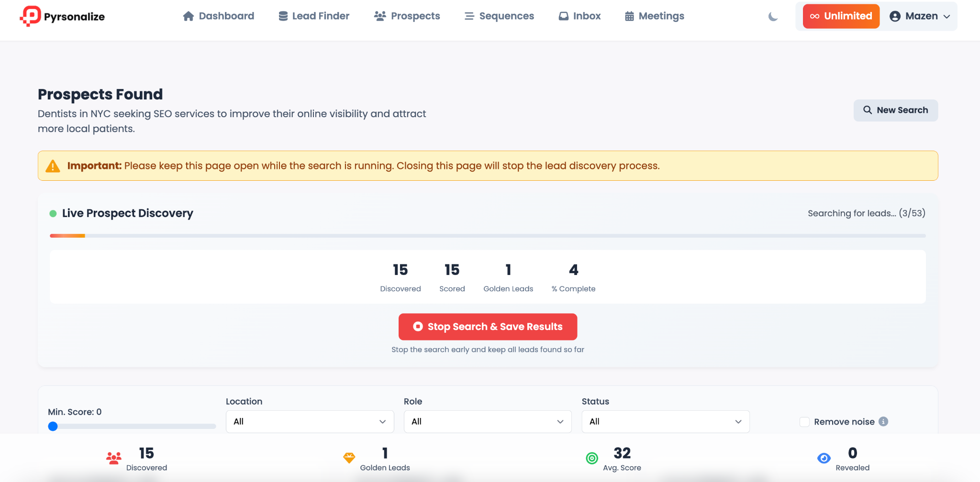The height and width of the screenshot is (482, 980).
Task: Click the Min. Score slider handle
Action: 53,426
